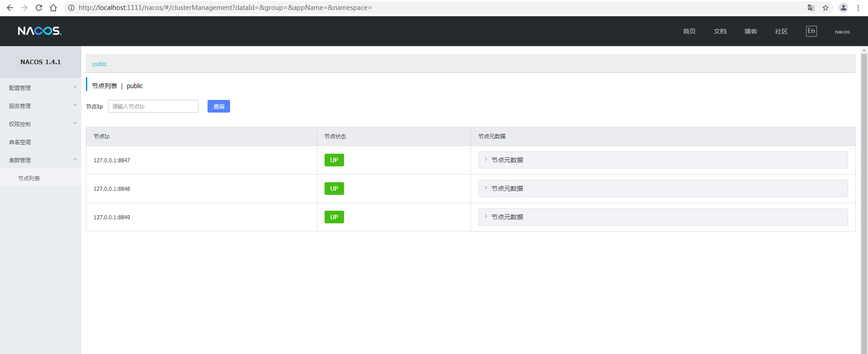This screenshot has width=868, height=354.
Task: Click the browser address bar URL
Action: pyautogui.click(x=225, y=8)
